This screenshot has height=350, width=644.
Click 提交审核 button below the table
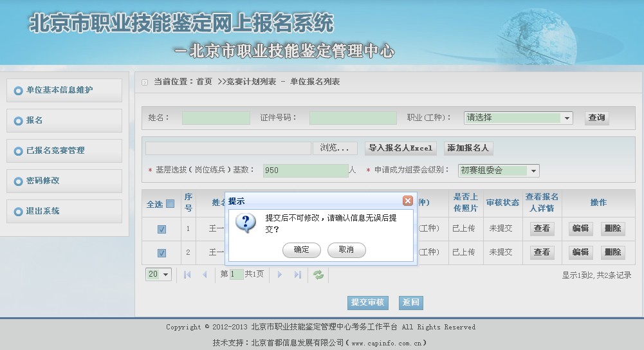pos(367,302)
